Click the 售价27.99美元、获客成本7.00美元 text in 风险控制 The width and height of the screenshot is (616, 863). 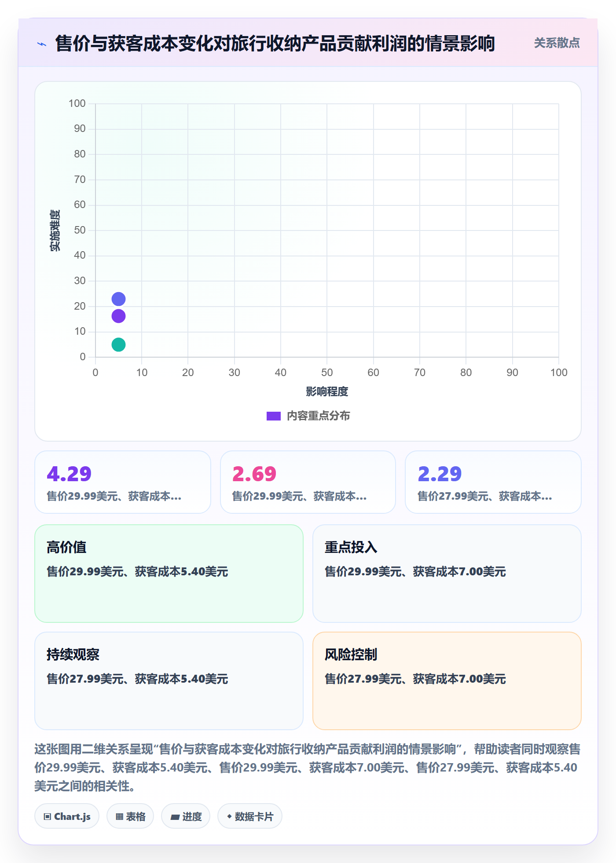point(415,679)
